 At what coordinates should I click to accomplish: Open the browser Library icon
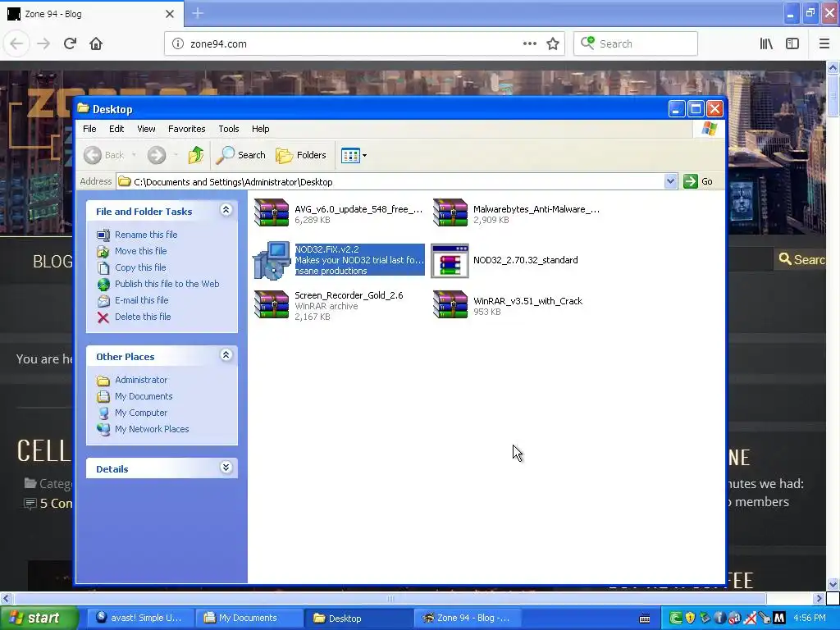[766, 44]
